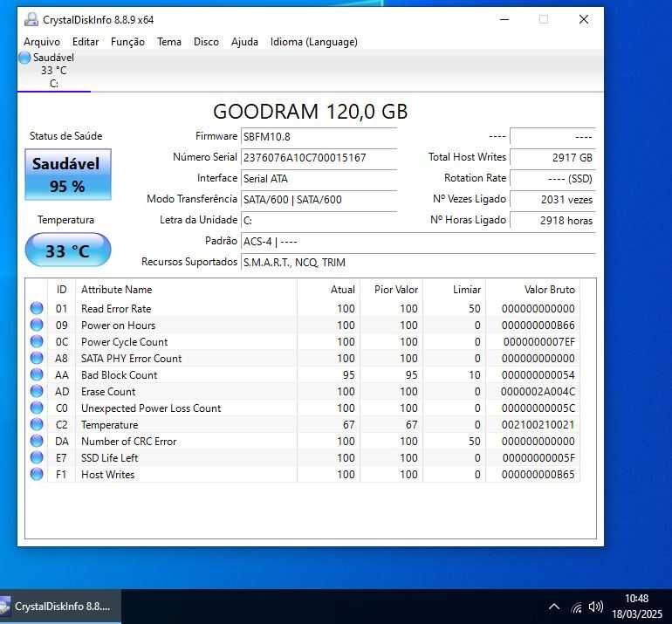Select the Unexpected Power Loss Count row name
This screenshot has height=624, width=672.
[x=151, y=408]
